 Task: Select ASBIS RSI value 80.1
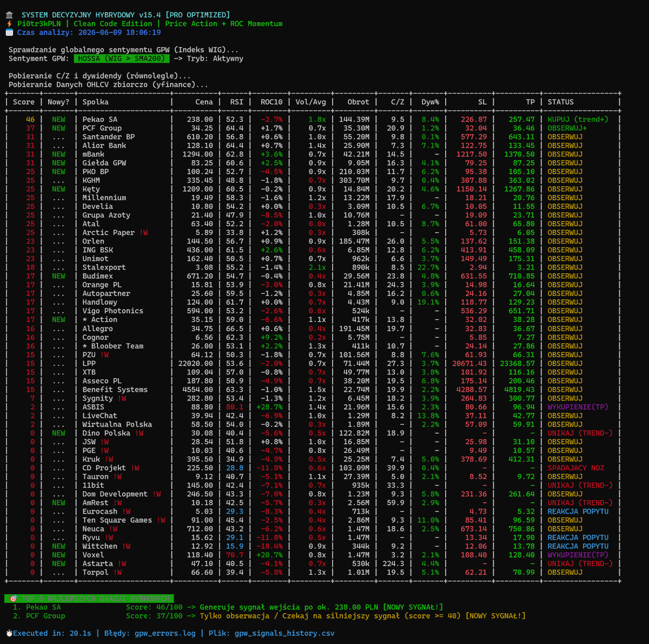[x=235, y=407]
